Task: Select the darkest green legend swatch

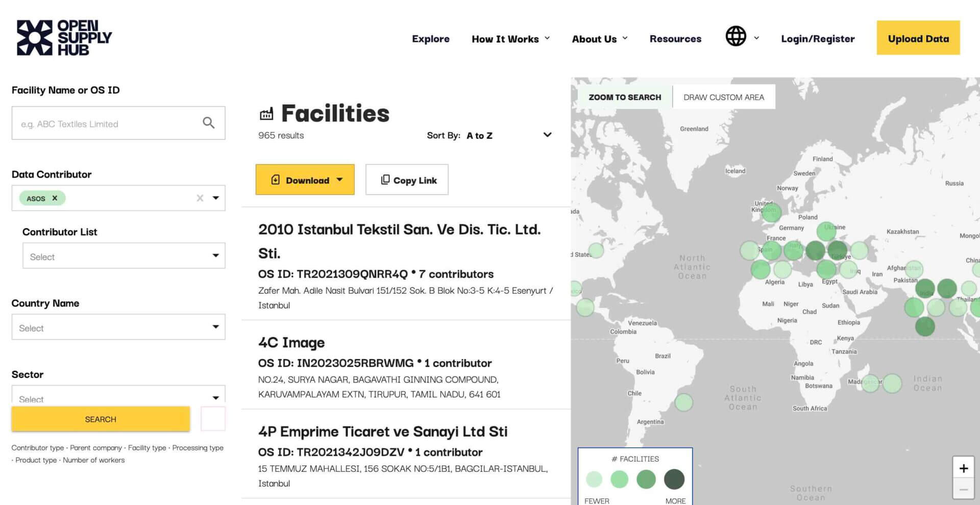Action: [x=674, y=479]
